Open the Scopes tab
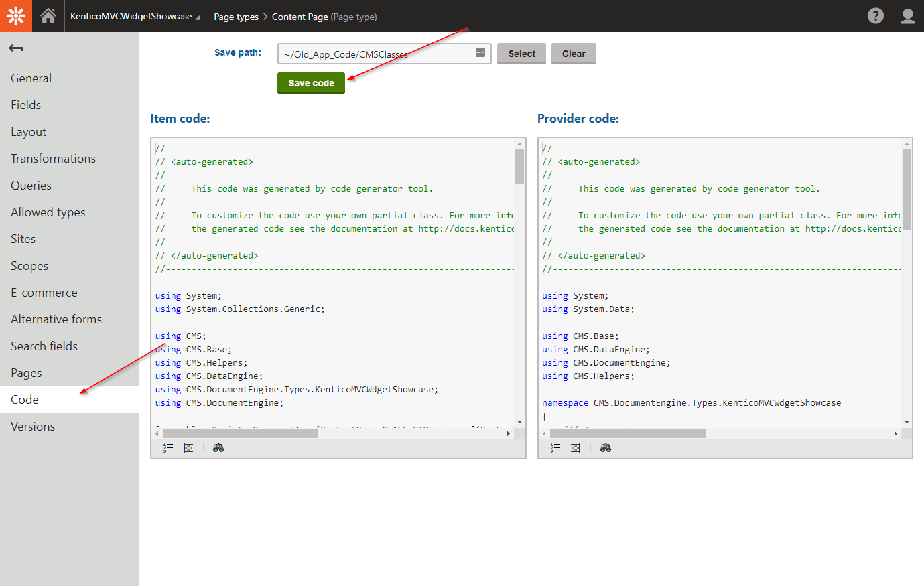Viewport: 924px width, 586px height. (x=70, y=266)
